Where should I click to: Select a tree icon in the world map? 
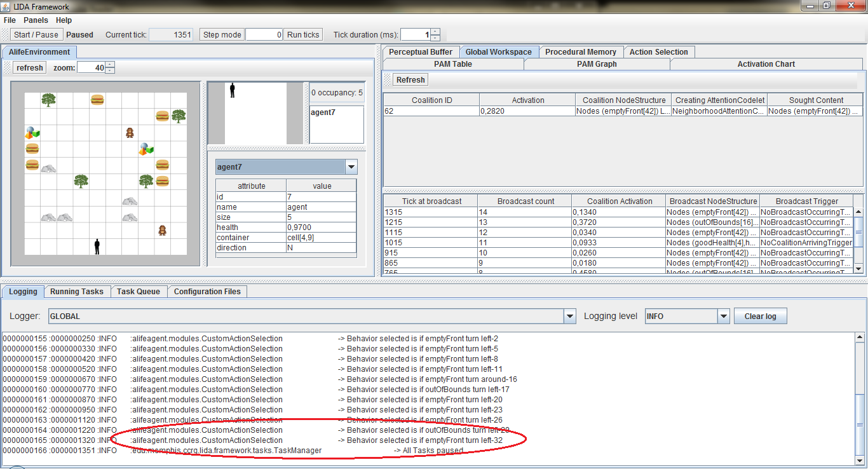click(48, 100)
